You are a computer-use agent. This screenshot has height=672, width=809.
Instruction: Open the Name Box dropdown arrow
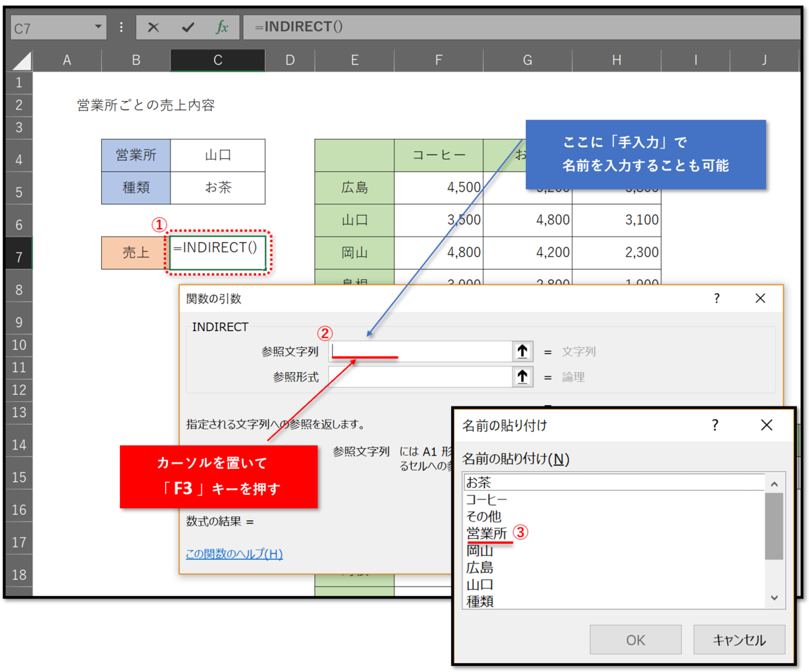tap(100, 27)
